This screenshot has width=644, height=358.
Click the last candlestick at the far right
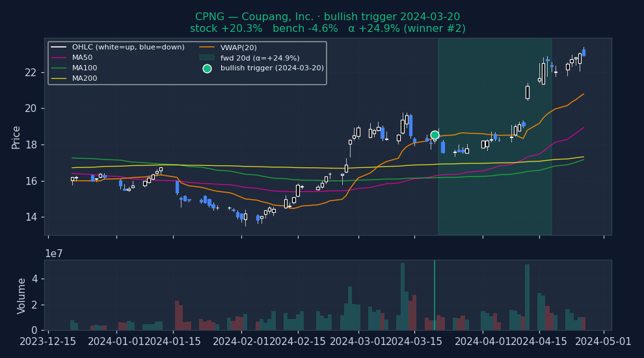[584, 53]
